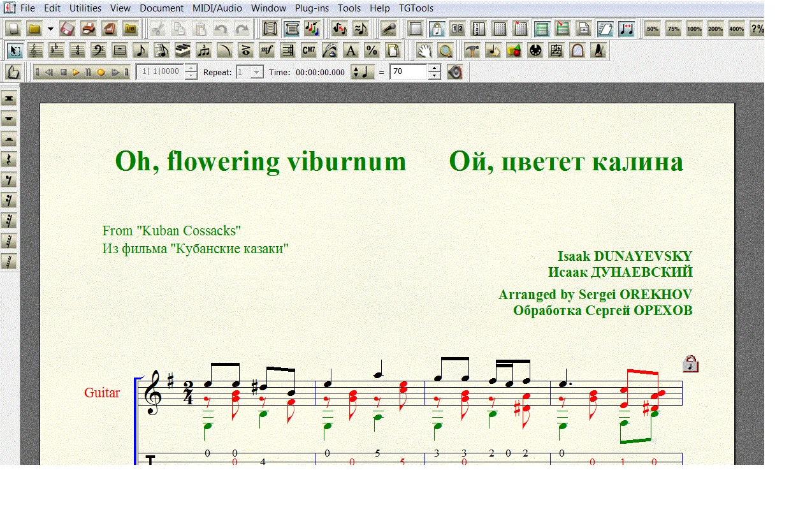Screen dimensions: 812x521
Task: Set zoom to 50%
Action: click(653, 29)
